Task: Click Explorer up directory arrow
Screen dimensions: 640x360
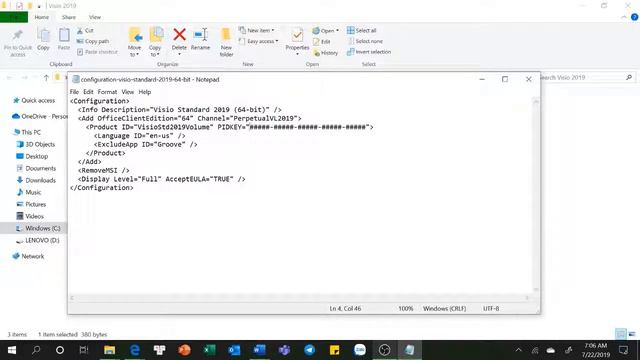Action: 46,78
